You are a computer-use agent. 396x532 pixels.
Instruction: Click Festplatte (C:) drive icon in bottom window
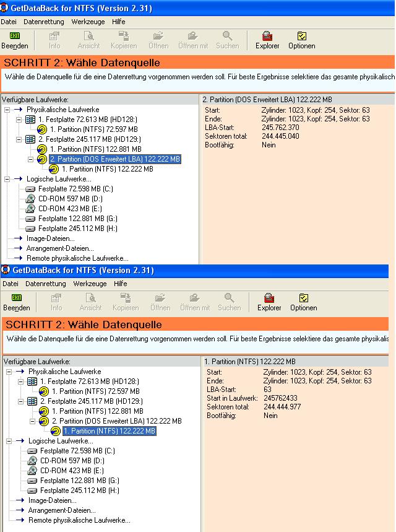(x=32, y=451)
